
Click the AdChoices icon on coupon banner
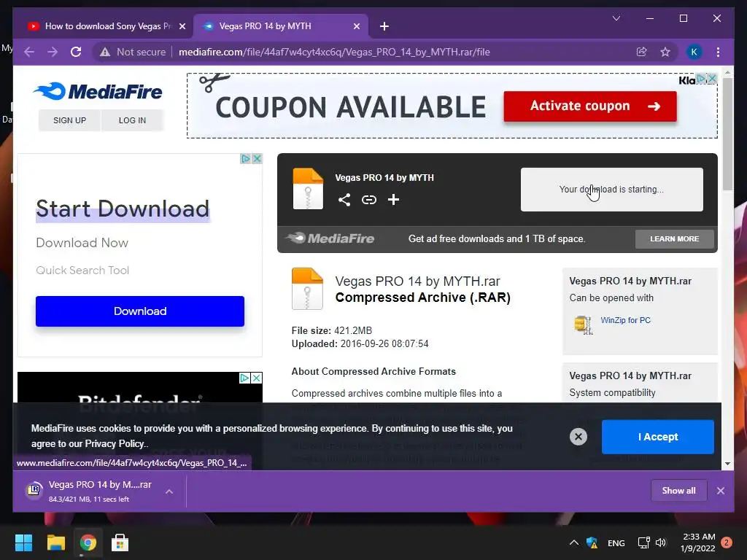click(x=701, y=79)
